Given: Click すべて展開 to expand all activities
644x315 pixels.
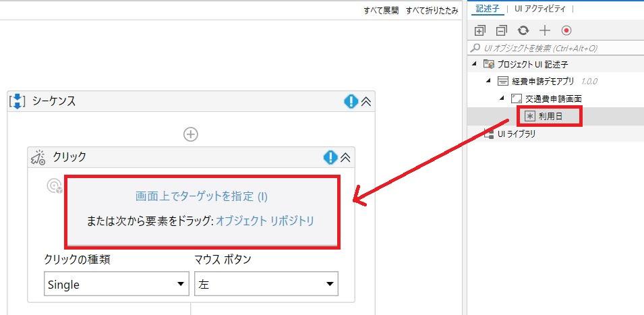Looking at the screenshot, I should click(x=381, y=11).
